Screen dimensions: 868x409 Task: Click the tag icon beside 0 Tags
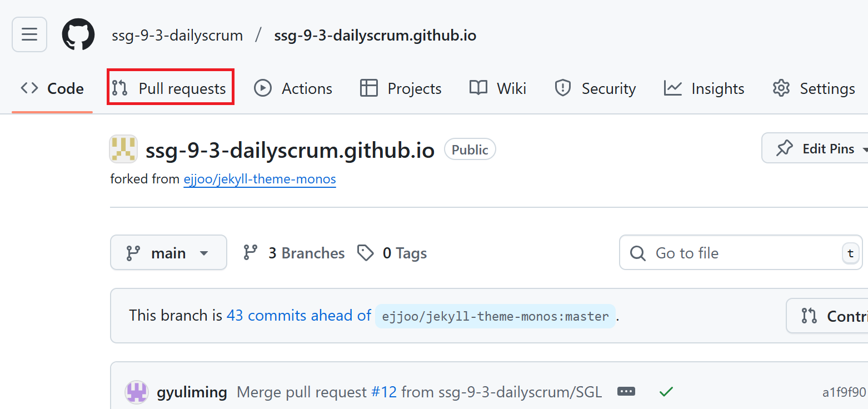point(365,253)
